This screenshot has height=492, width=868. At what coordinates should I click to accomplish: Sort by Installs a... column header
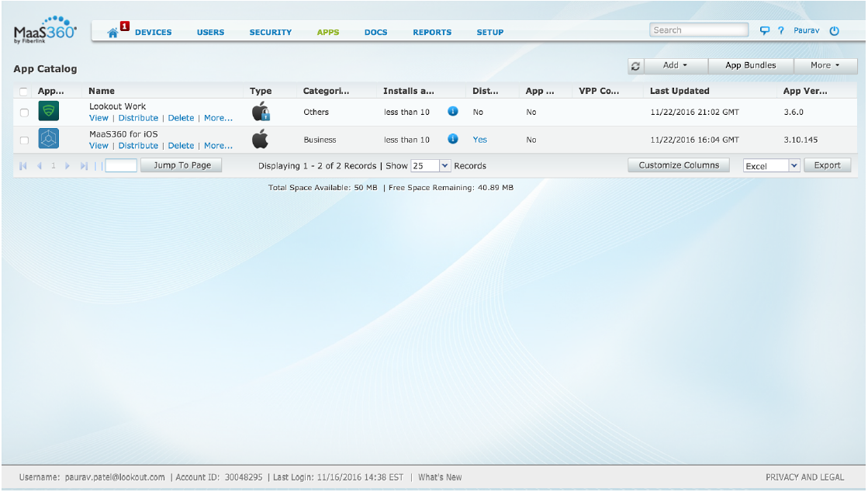click(409, 91)
